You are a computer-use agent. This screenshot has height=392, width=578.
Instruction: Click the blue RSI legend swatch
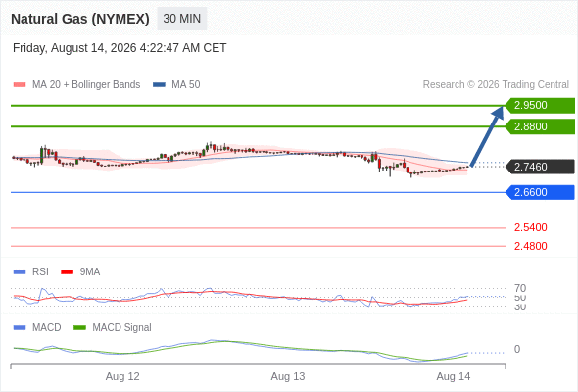[x=20, y=271]
